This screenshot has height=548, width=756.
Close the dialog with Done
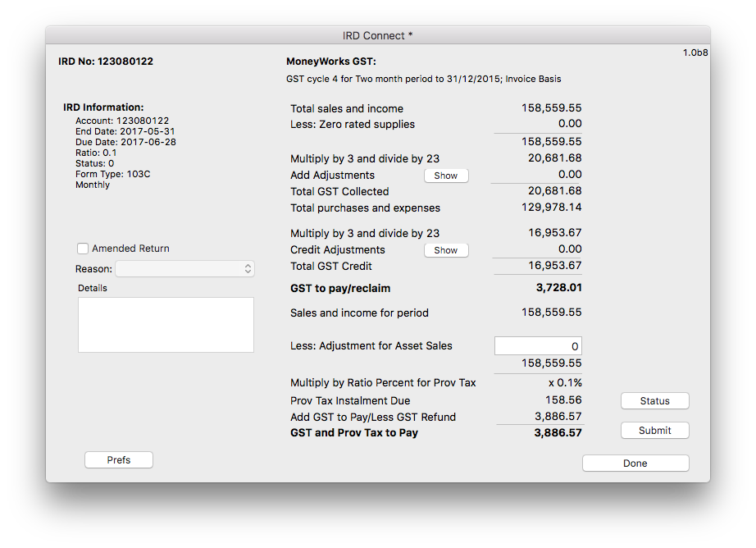(635, 464)
